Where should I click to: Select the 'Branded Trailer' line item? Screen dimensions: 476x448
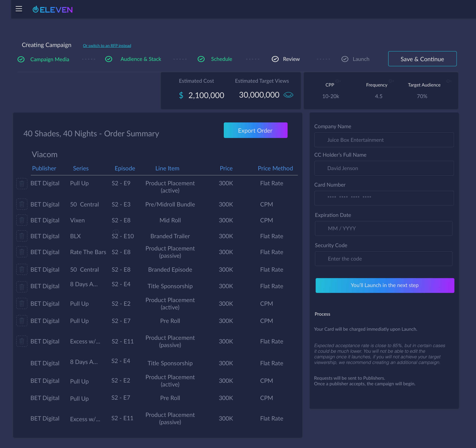[x=170, y=236]
